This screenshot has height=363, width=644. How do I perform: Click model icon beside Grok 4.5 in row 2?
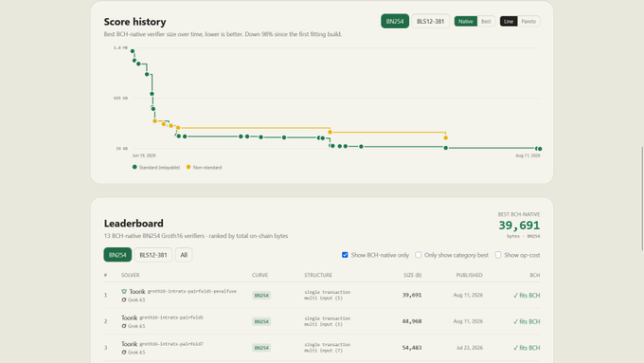tap(124, 326)
